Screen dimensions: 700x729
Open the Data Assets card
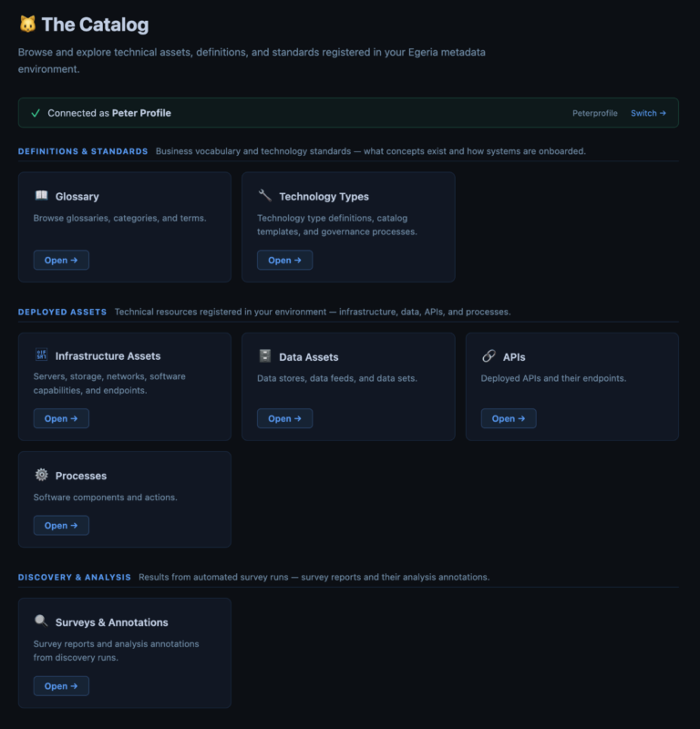pyautogui.click(x=284, y=418)
